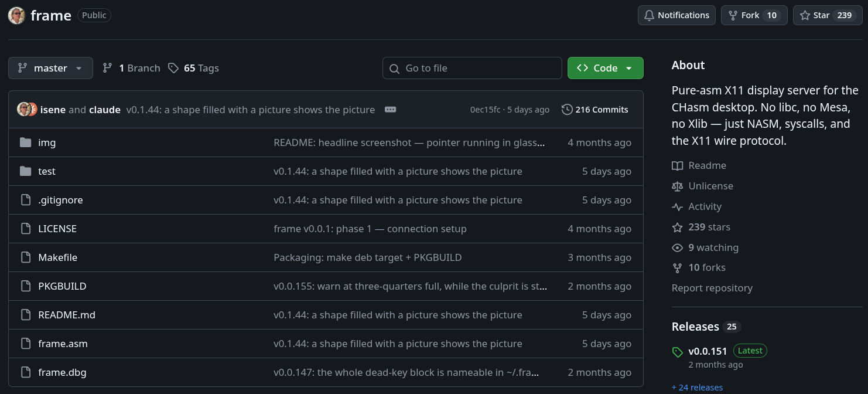868x394 pixels.
Task: Expand commit message details ellipsis
Action: point(391,110)
